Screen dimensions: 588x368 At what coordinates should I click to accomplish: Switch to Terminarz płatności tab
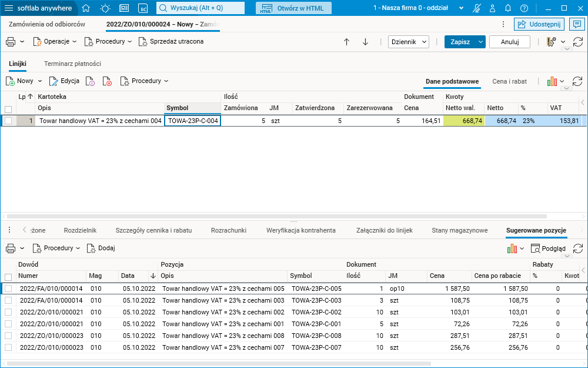pyautogui.click(x=72, y=64)
